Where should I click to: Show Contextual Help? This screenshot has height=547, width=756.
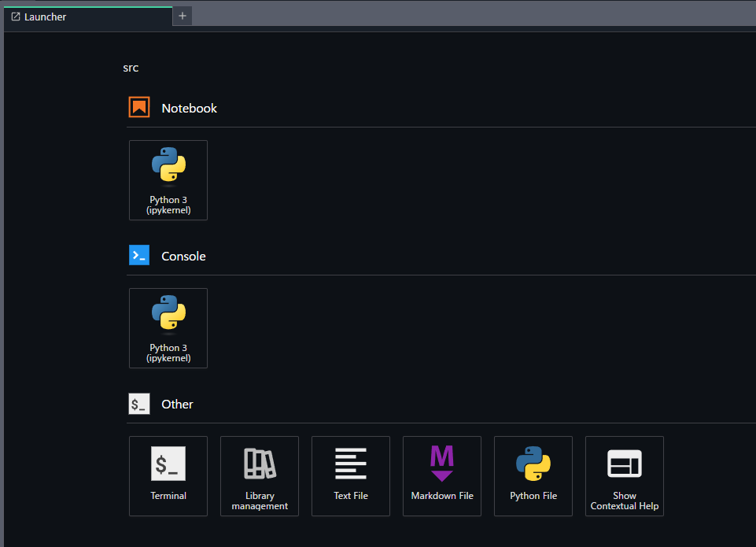(x=625, y=476)
